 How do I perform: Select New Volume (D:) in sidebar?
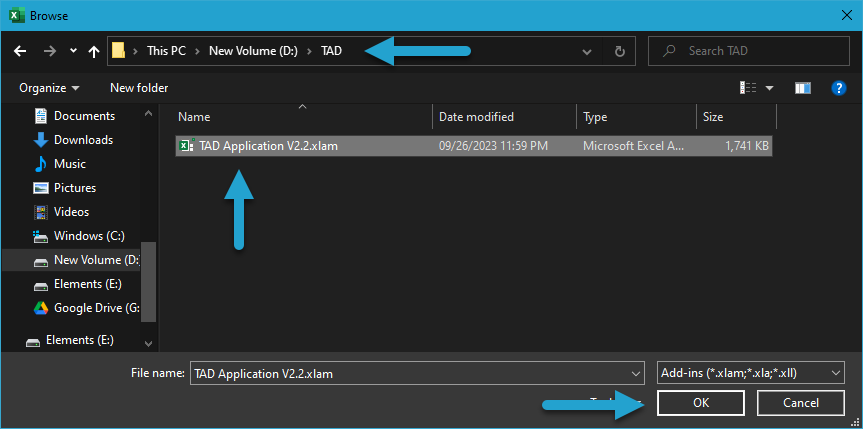97,260
